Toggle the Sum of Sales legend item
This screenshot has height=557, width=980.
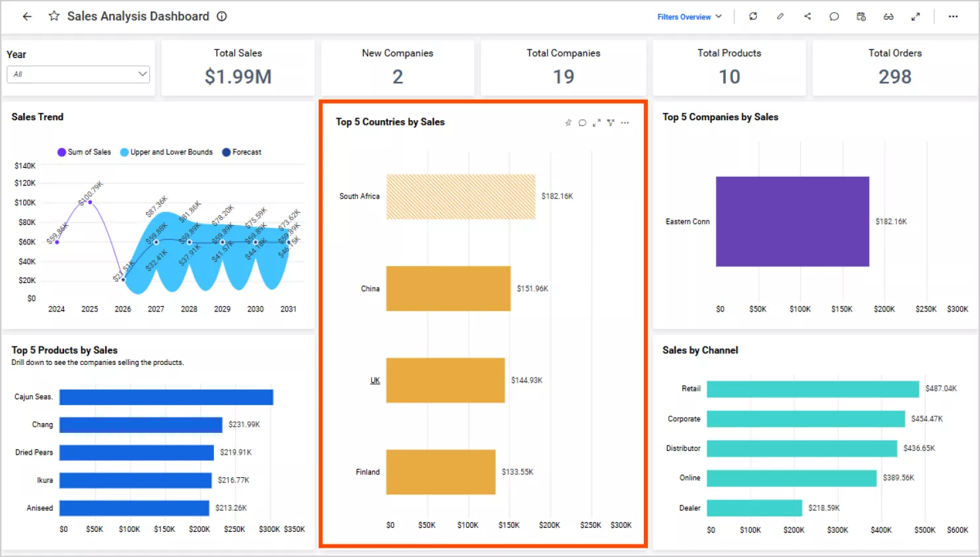84,152
